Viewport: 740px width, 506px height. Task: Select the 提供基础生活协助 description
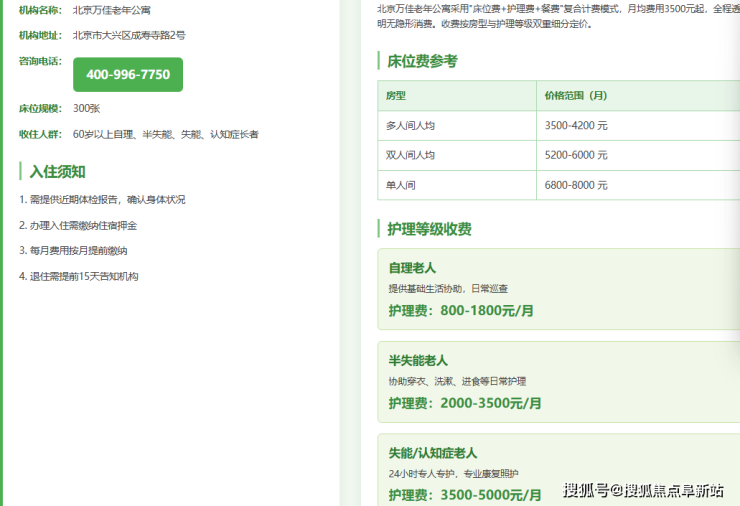(448, 288)
